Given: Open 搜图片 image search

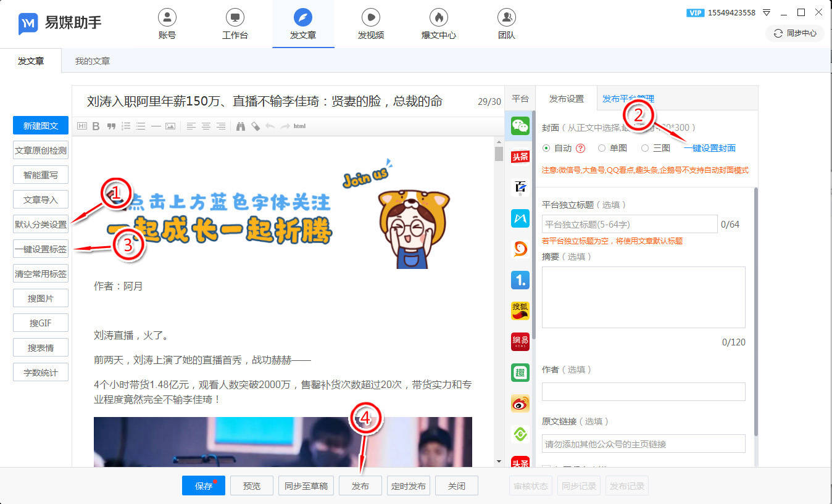Looking at the screenshot, I should pyautogui.click(x=41, y=299).
